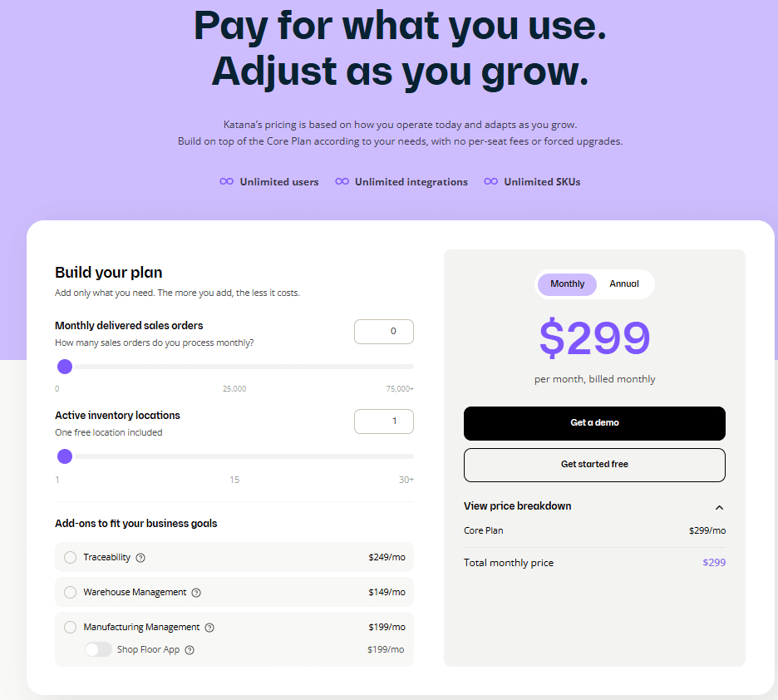Click help icon next to Traceability

point(140,558)
